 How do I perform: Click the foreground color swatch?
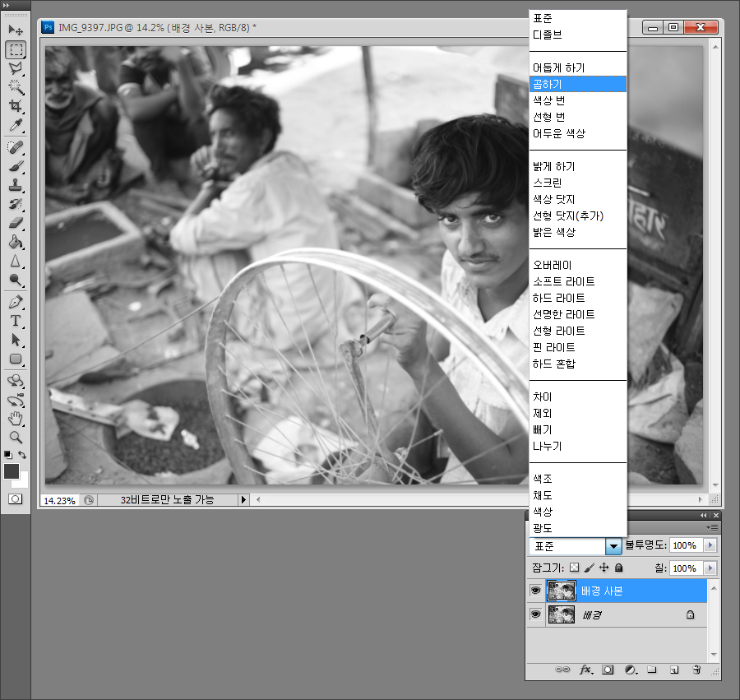[12, 471]
